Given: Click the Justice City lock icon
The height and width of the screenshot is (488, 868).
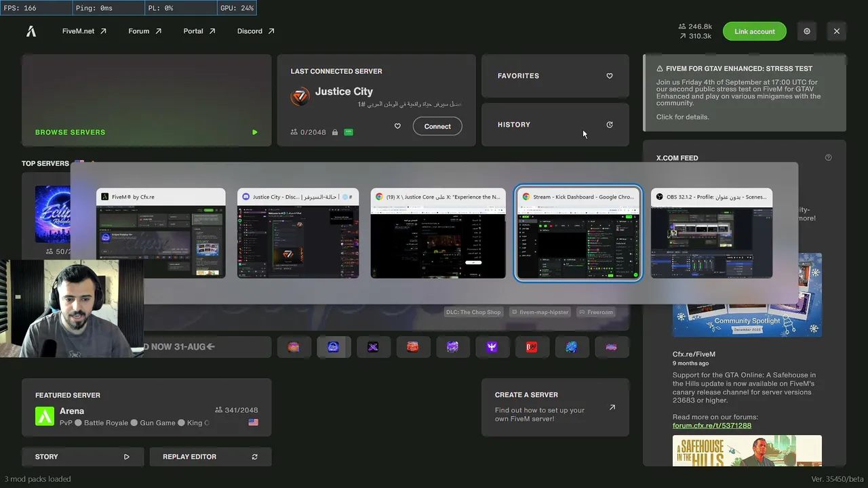Looking at the screenshot, I should 335,132.
